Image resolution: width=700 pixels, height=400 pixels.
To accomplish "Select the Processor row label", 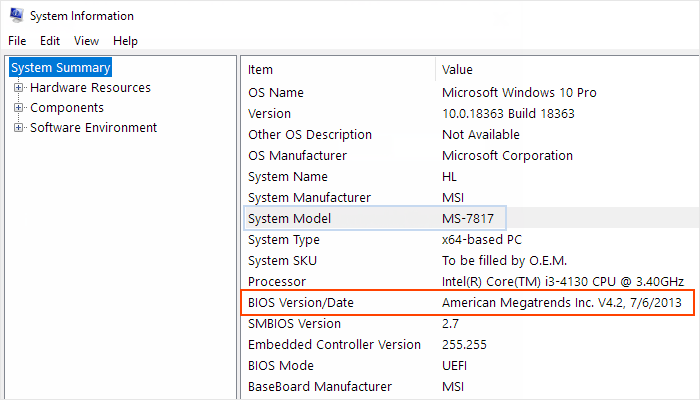I will (277, 281).
